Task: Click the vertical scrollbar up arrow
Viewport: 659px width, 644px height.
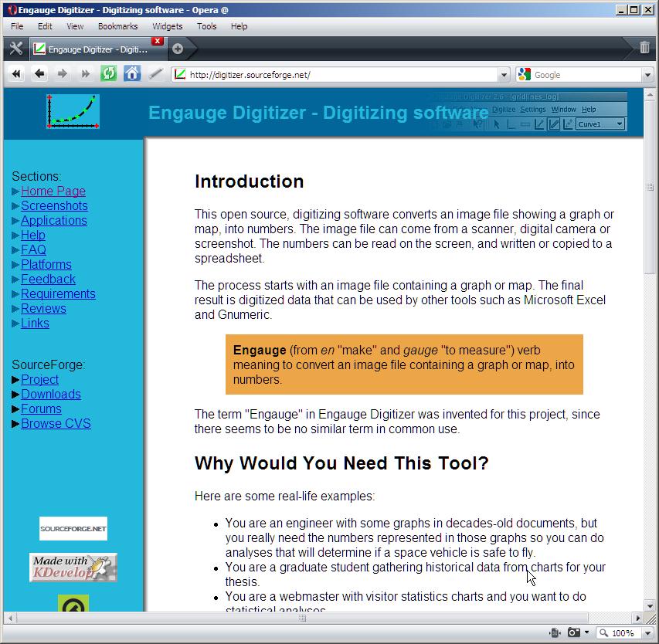Action: point(651,94)
